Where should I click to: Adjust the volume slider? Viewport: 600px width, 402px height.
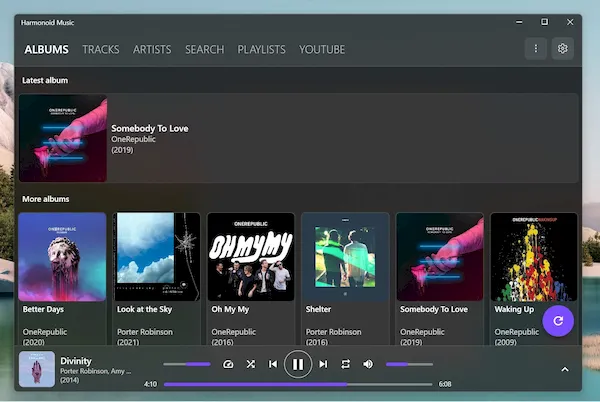tap(409, 364)
